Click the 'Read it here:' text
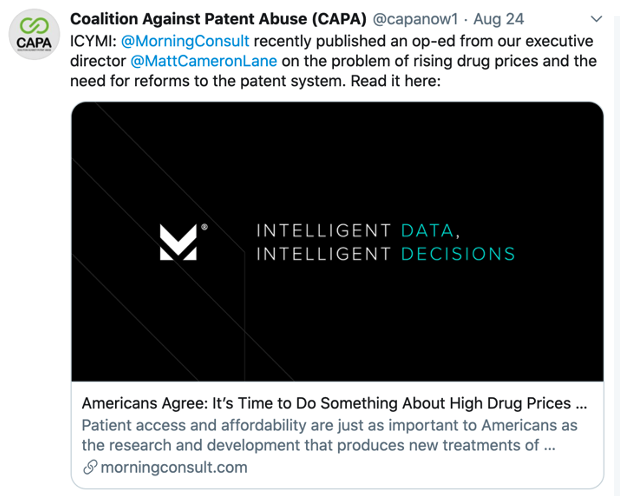 pos(395,81)
